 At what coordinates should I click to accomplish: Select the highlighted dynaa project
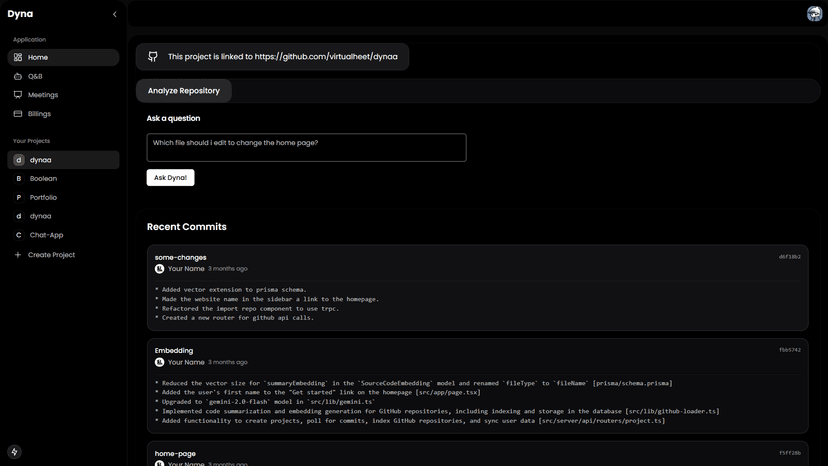63,160
